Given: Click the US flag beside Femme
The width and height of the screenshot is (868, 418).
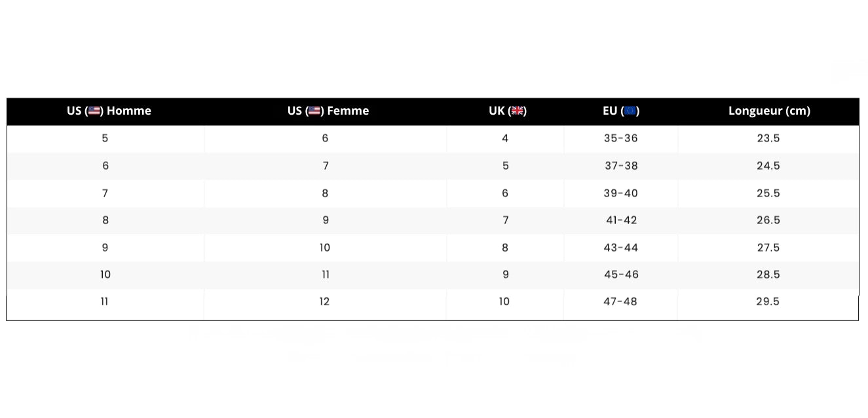Looking at the screenshot, I should tap(314, 111).
